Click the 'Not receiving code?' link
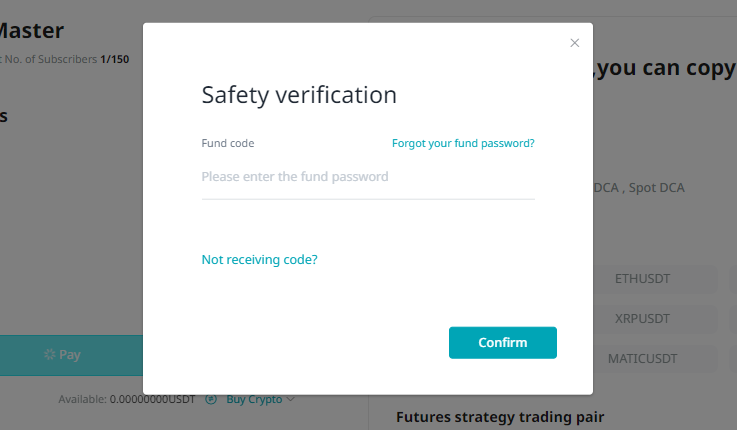This screenshot has width=737, height=430. point(259,259)
